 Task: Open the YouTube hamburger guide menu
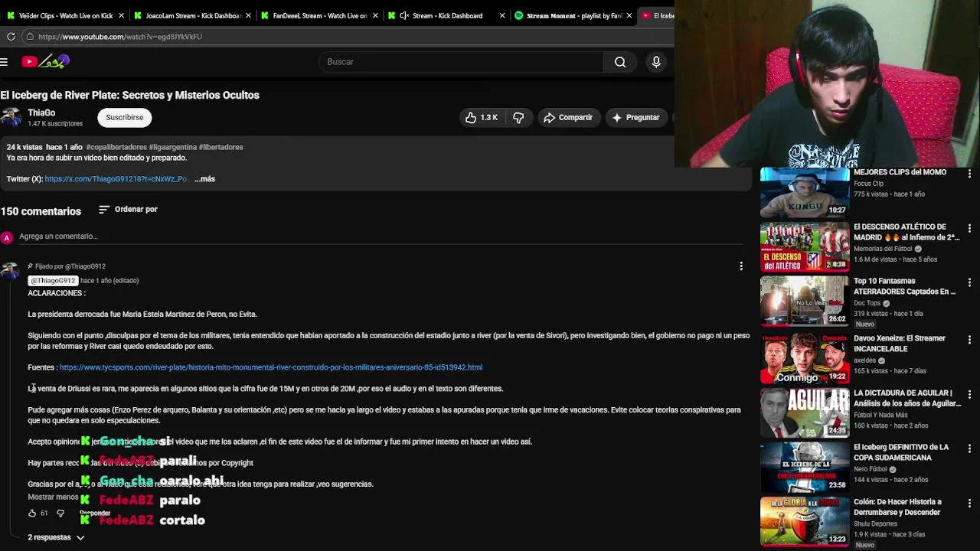point(4,61)
